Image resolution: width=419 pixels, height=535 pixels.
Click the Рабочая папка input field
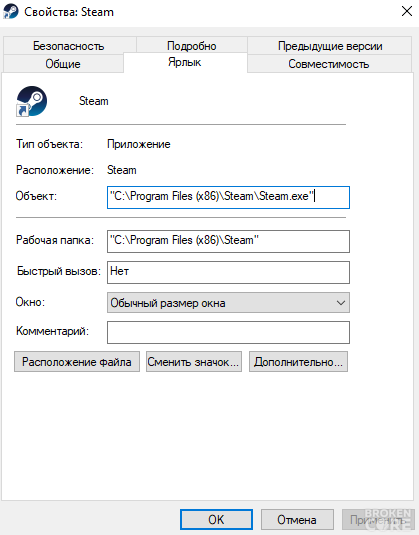pos(228,241)
